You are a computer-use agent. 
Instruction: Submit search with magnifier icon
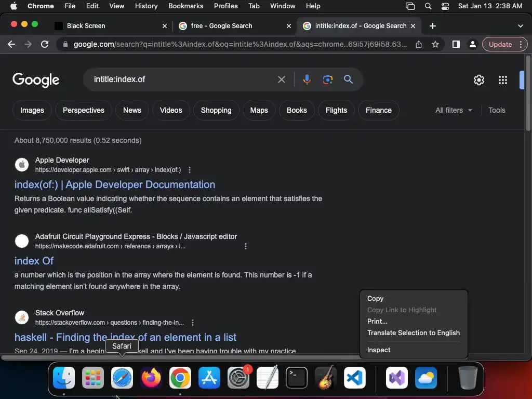tap(349, 79)
